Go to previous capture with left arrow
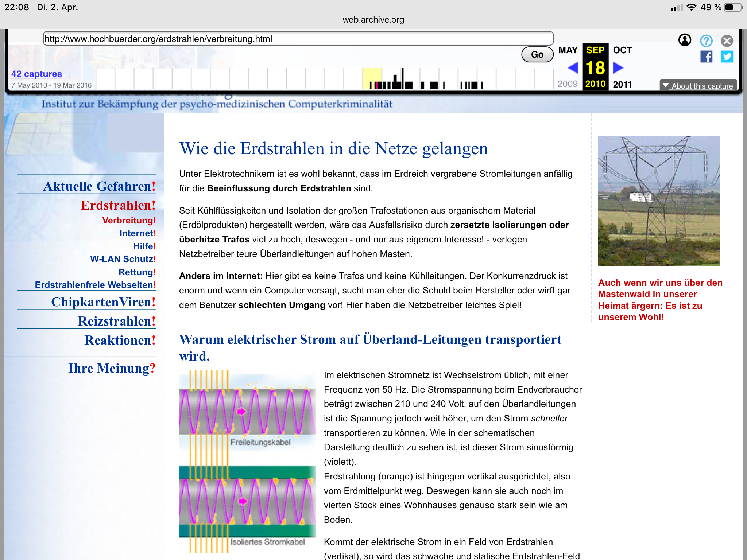This screenshot has width=747, height=560. click(x=573, y=67)
